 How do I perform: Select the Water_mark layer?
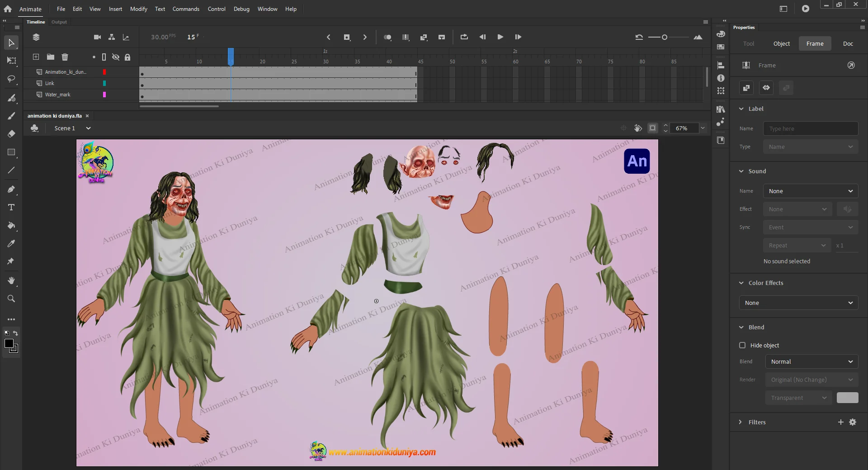click(x=58, y=95)
